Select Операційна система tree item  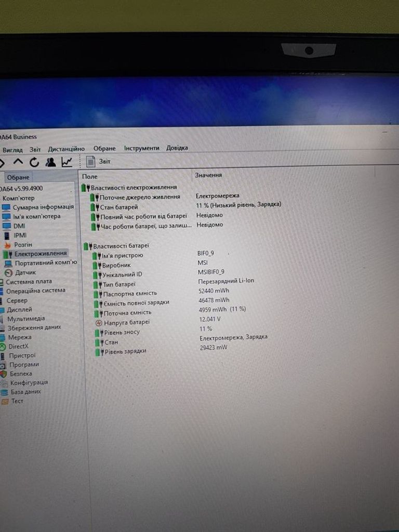[33, 291]
